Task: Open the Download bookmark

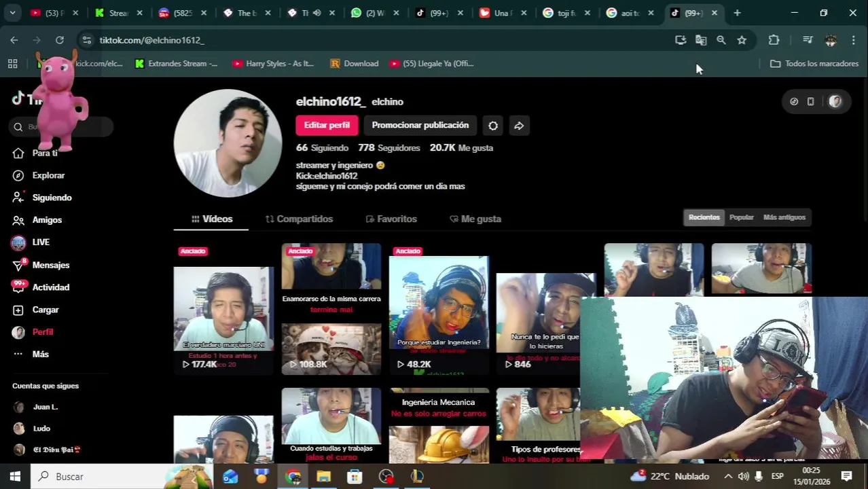Action: coord(354,63)
